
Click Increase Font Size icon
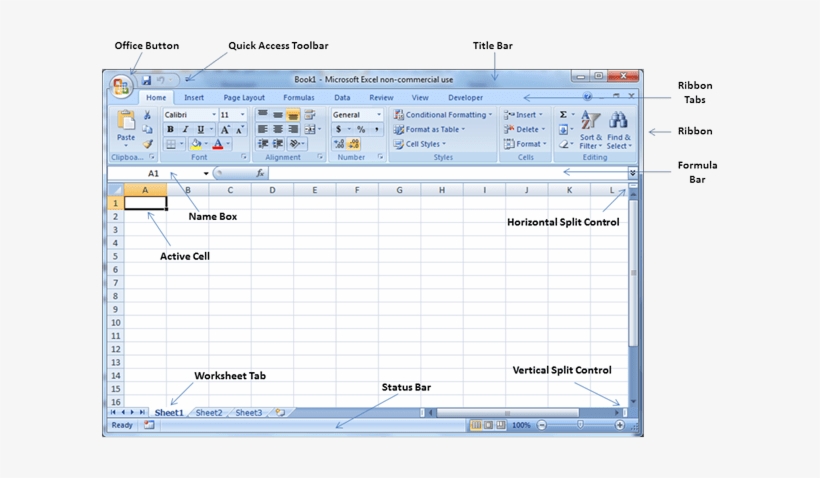225,130
